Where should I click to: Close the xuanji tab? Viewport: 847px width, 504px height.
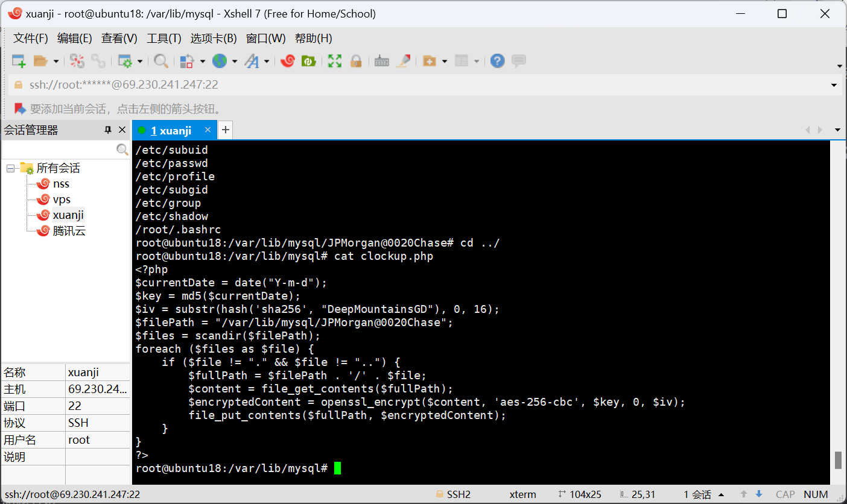208,130
